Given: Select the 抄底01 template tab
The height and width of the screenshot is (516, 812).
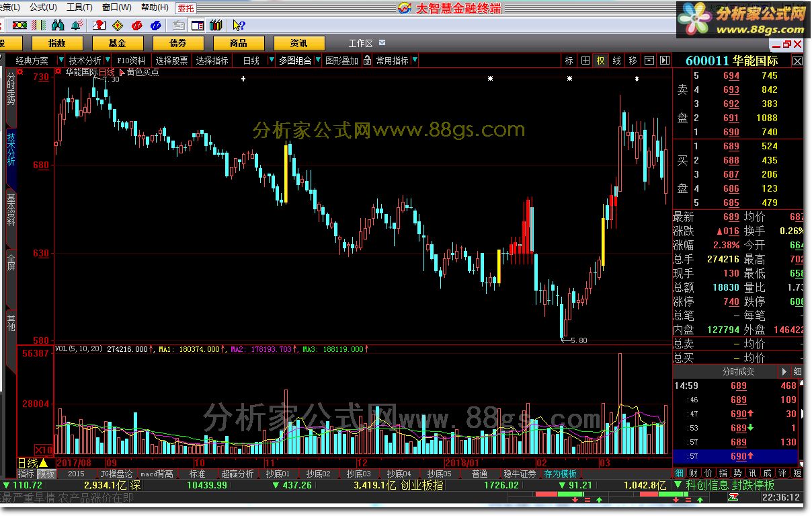Looking at the screenshot, I should (x=278, y=474).
